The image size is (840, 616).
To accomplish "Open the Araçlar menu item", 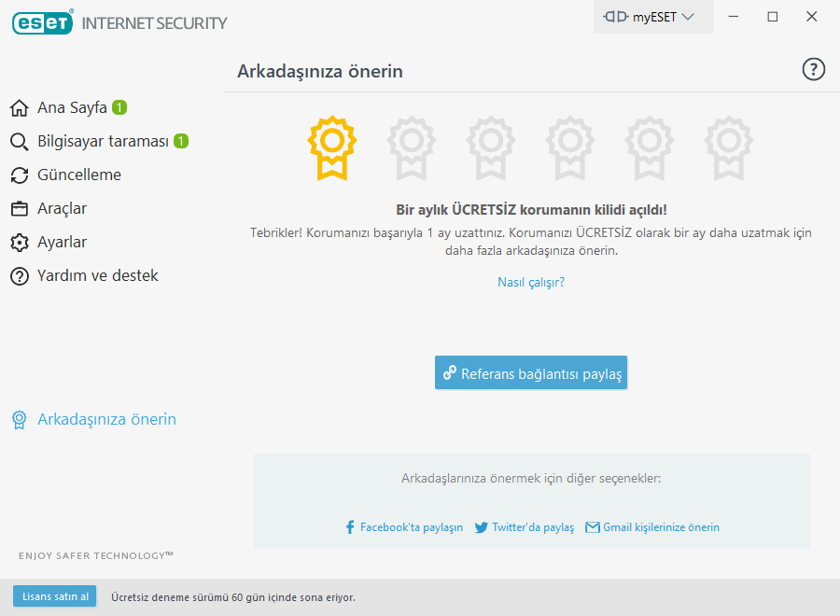I will click(63, 208).
